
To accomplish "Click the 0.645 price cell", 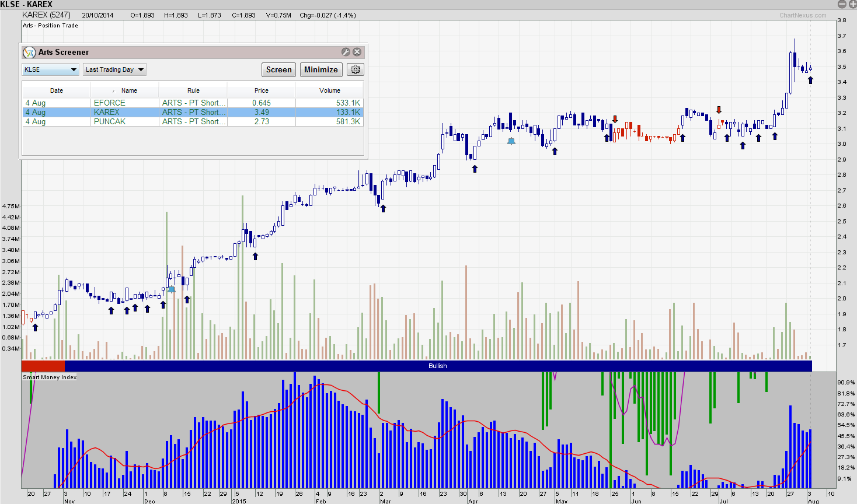I will click(262, 103).
